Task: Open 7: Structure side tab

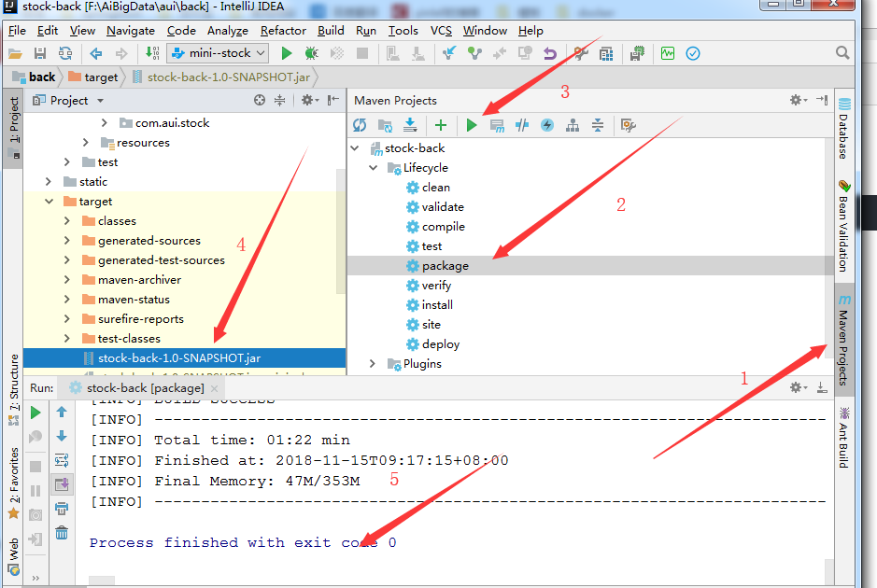Action: pos(14,389)
